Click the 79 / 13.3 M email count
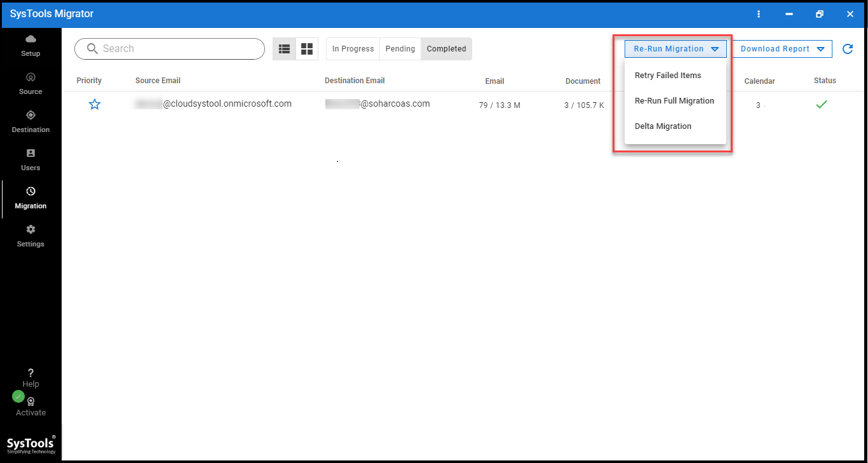868x463 pixels. [x=499, y=105]
